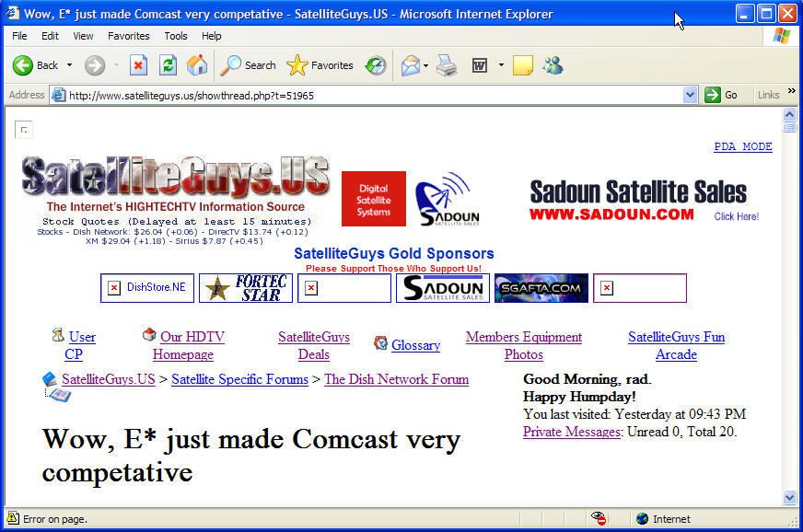Click the warning icon in the status bar
The image size is (803, 532).
click(x=13, y=518)
